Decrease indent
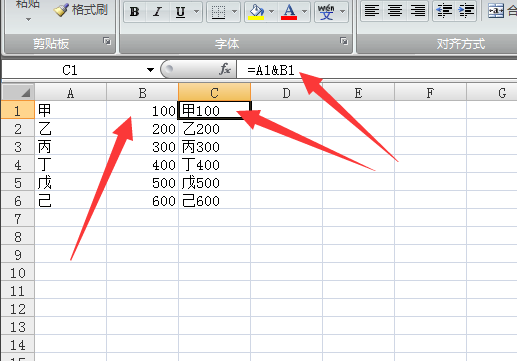This screenshot has width=517, height=361. click(444, 11)
